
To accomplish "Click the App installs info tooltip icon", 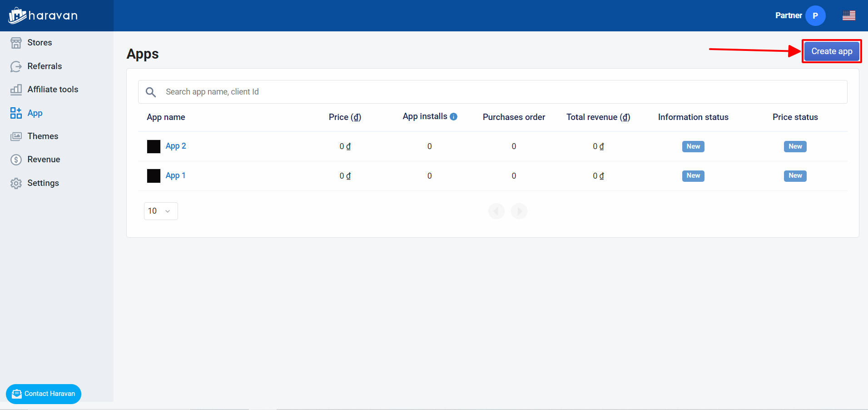I will [x=454, y=116].
